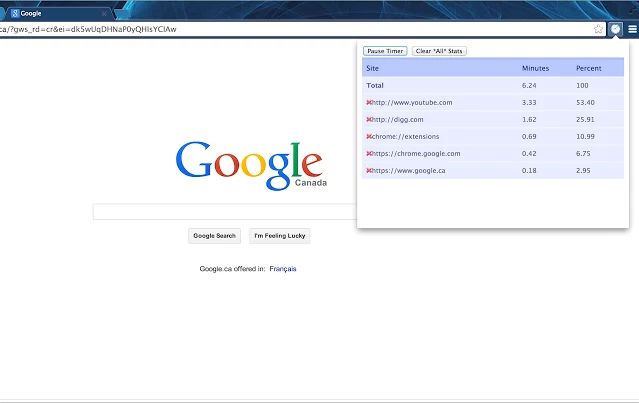
Task: Click http://www.youtube.com site entry
Action: 412,103
